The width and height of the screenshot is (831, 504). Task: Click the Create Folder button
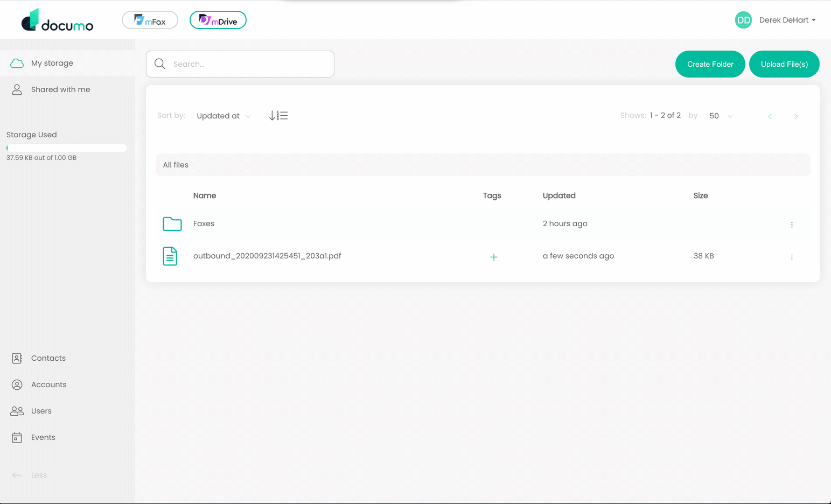pyautogui.click(x=710, y=64)
